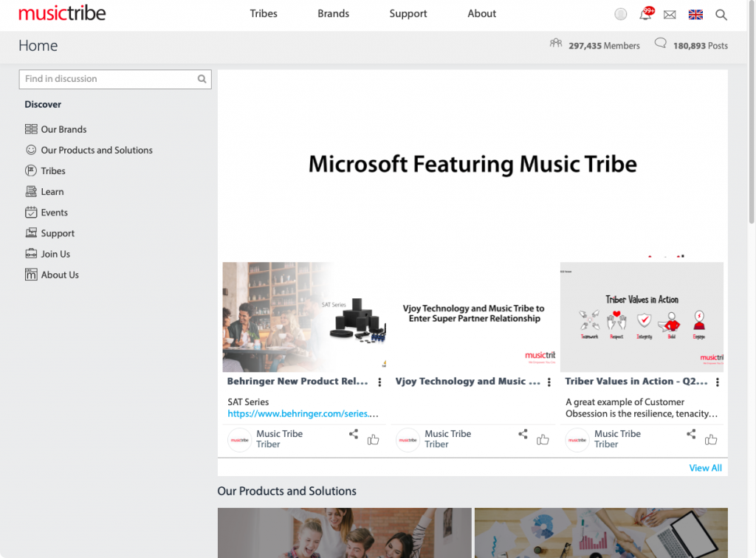Screen dimensions: 756x558
Task: Share the Triber Values in Action post
Action: tap(691, 434)
